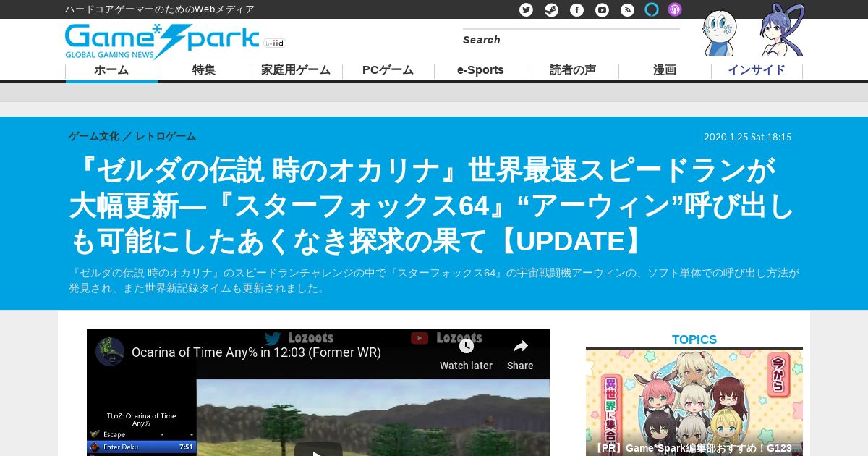Open the インサイド menu item

757,70
